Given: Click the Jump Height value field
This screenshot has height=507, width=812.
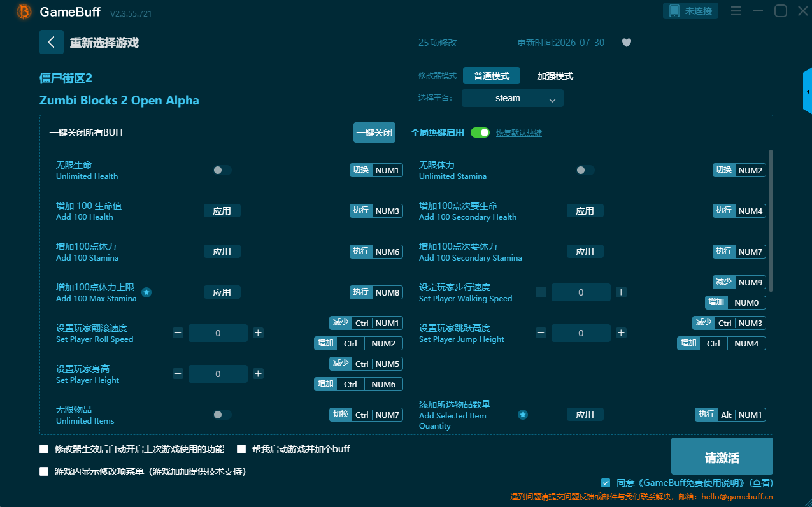Looking at the screenshot, I should (581, 333).
